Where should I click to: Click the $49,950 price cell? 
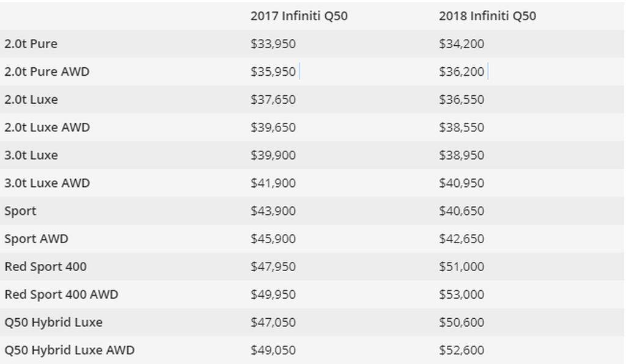pyautogui.click(x=273, y=294)
